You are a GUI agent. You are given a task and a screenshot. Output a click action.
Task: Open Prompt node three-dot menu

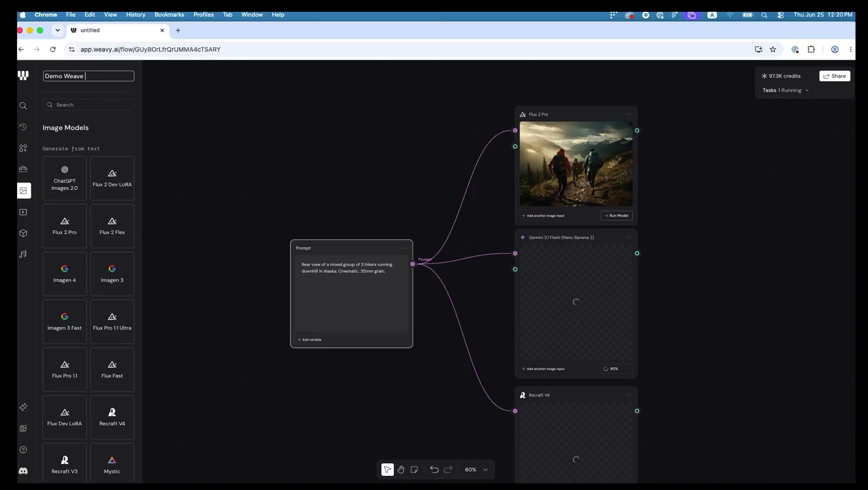(x=404, y=248)
